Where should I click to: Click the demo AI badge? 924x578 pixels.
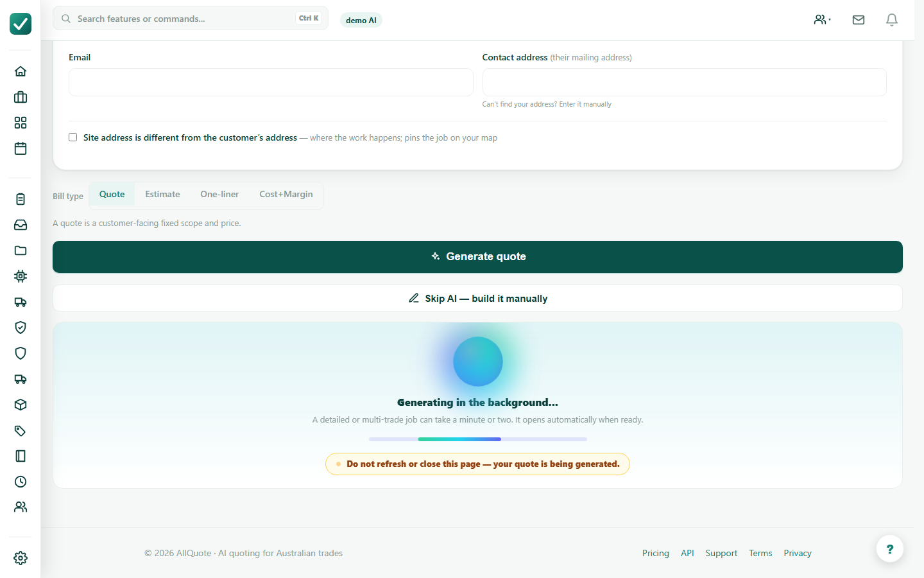coord(361,21)
